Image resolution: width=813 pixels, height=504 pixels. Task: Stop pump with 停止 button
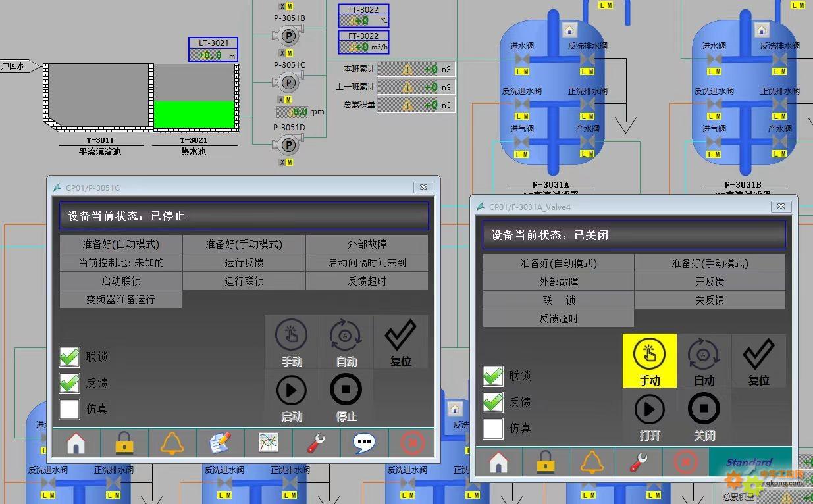tap(346, 396)
